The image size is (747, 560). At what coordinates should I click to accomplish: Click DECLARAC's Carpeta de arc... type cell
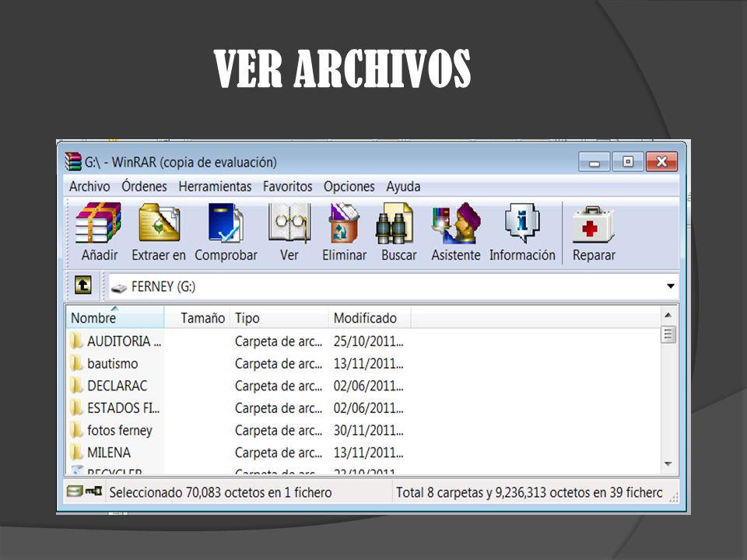click(x=279, y=385)
